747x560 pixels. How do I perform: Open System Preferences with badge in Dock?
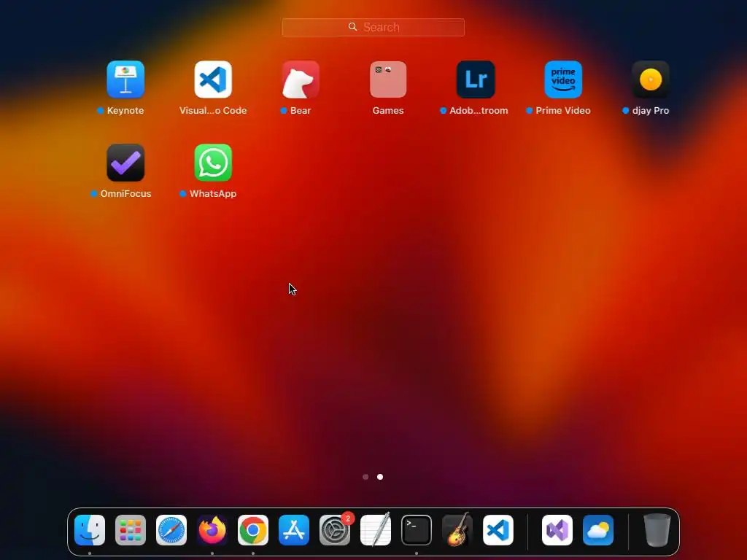335,530
